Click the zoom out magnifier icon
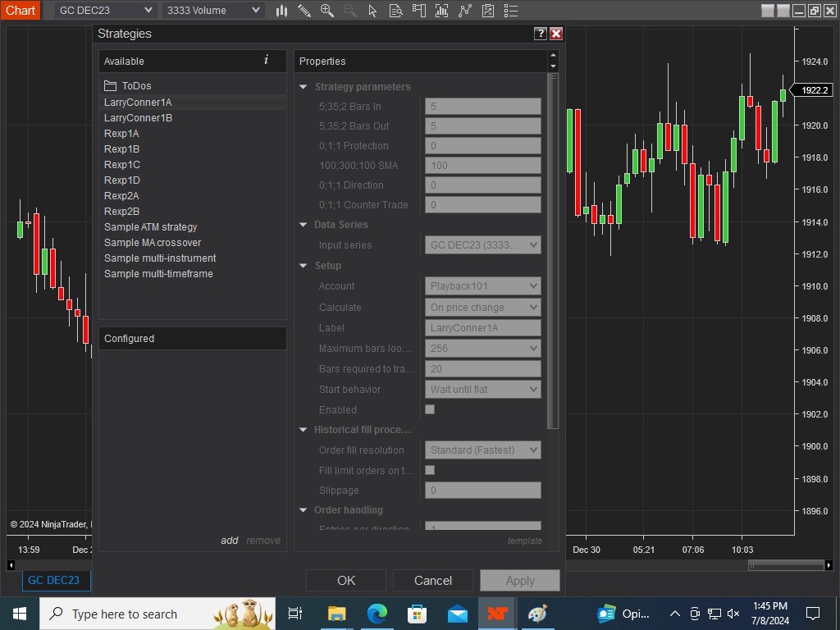The height and width of the screenshot is (630, 840). pos(349,10)
